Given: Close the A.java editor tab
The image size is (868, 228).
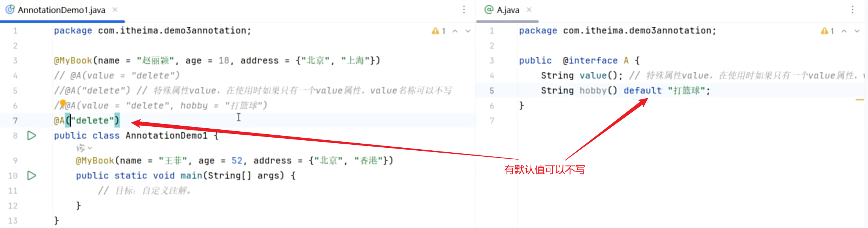Looking at the screenshot, I should point(529,10).
